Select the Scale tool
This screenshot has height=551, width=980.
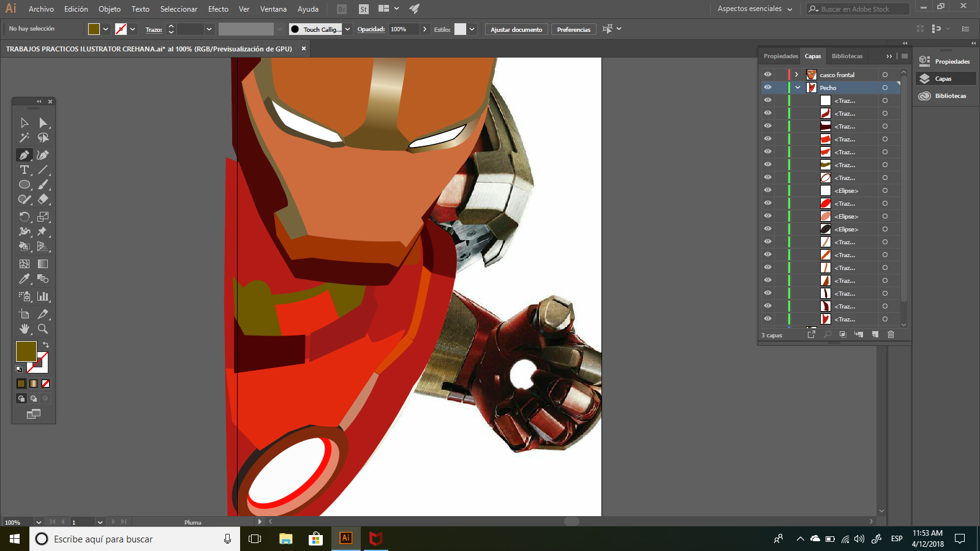(43, 217)
